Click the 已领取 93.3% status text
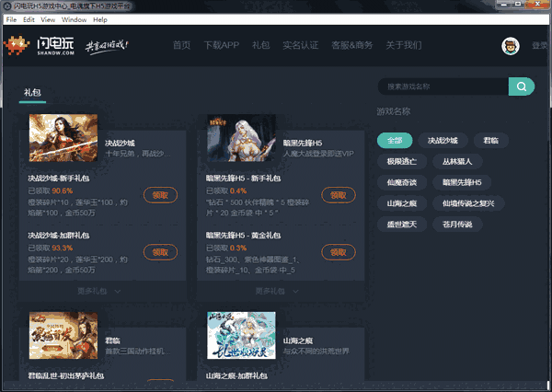Image resolution: width=552 pixels, height=392 pixels. point(51,248)
